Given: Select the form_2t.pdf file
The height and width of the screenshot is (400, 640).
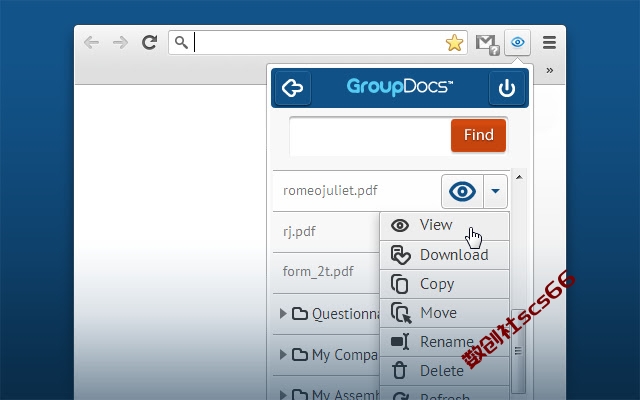Looking at the screenshot, I should coord(318,271).
